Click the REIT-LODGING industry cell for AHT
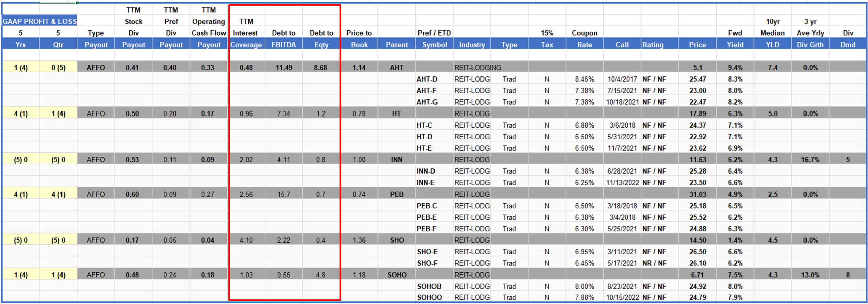The image size is (868, 304). click(x=478, y=68)
